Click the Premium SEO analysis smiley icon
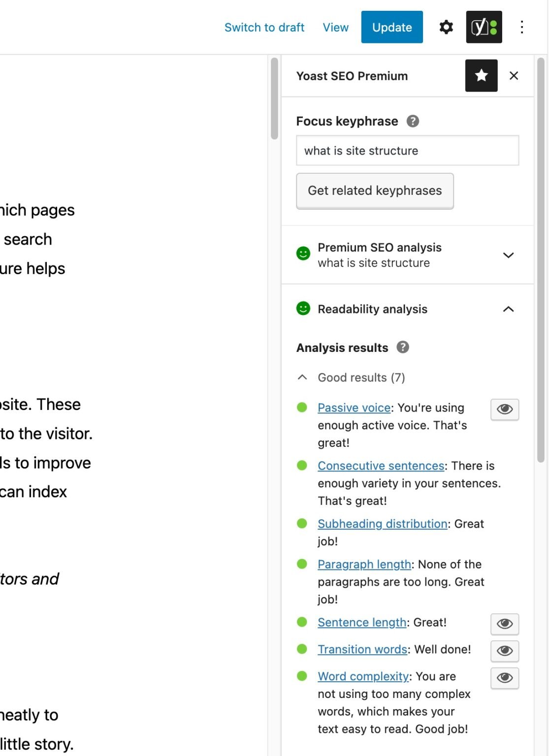The width and height of the screenshot is (549, 756). (x=303, y=253)
